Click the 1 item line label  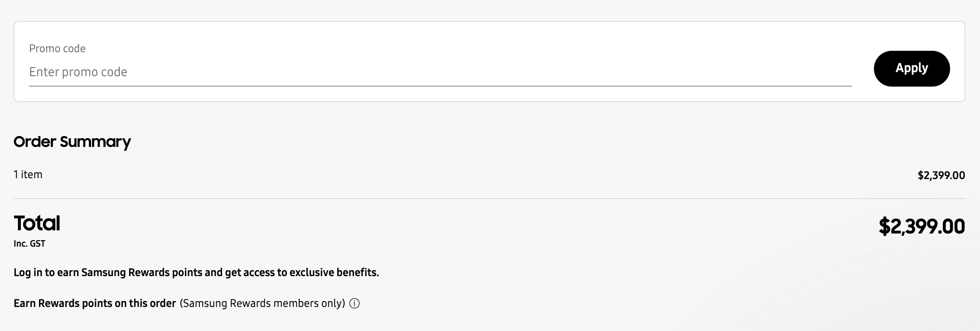coord(28,175)
